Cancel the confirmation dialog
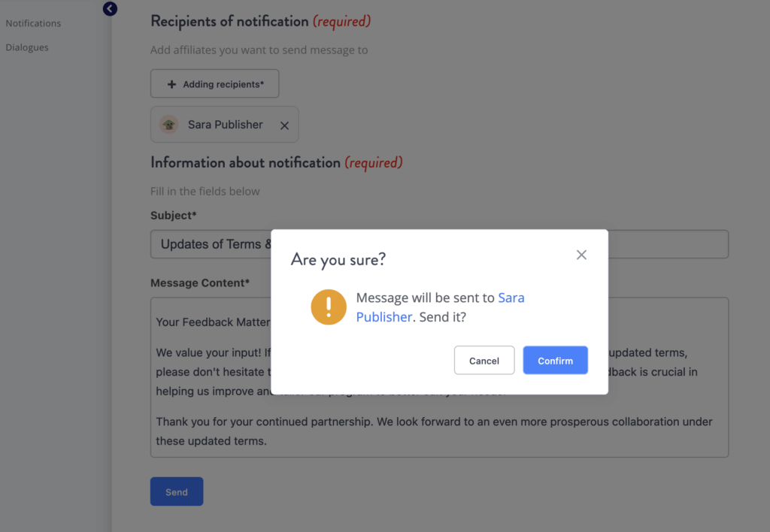The width and height of the screenshot is (770, 532). click(484, 360)
